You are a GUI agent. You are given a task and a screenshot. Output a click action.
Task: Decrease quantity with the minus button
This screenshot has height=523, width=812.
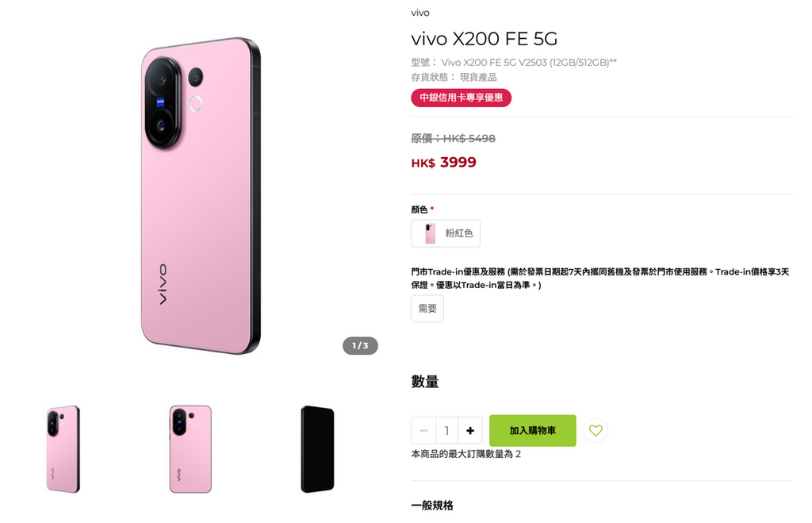pos(423,431)
